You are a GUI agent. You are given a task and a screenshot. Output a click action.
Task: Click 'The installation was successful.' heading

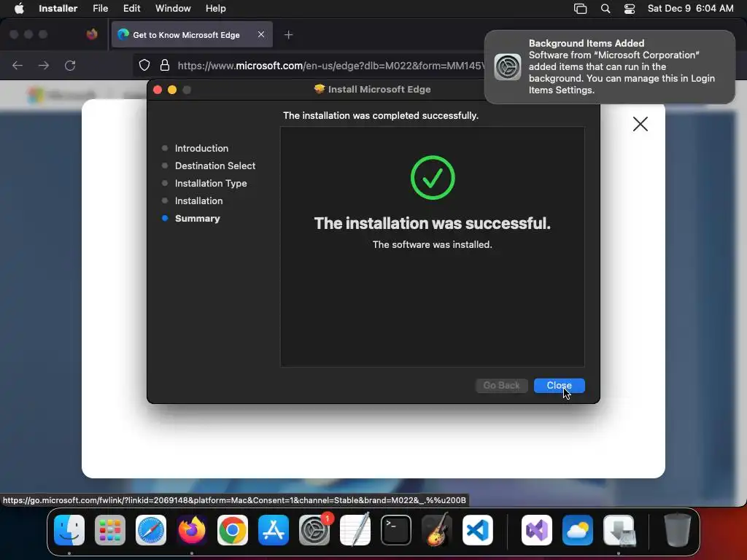(432, 223)
